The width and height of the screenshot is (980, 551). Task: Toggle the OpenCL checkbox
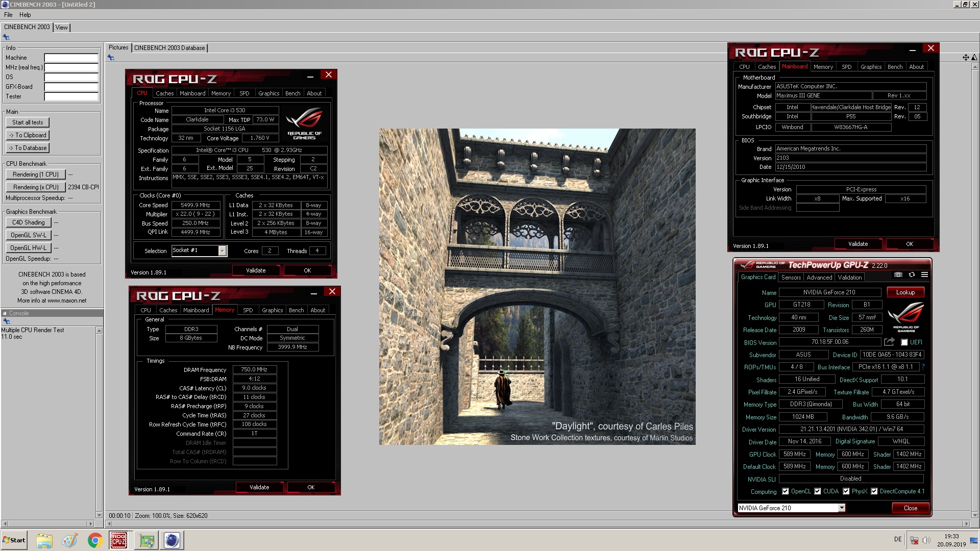pyautogui.click(x=786, y=491)
